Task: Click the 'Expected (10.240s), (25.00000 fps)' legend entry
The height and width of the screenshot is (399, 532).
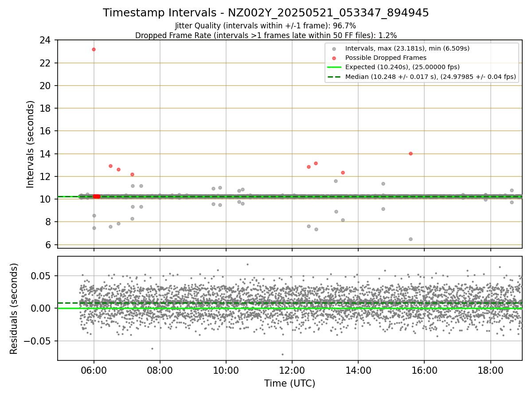Action: [402, 67]
